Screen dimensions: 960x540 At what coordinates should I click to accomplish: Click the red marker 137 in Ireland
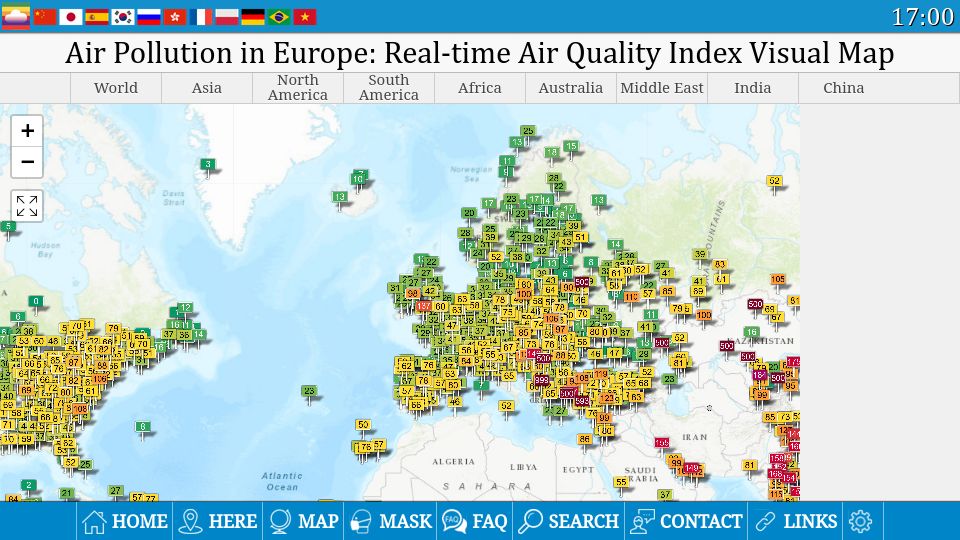[x=424, y=306]
